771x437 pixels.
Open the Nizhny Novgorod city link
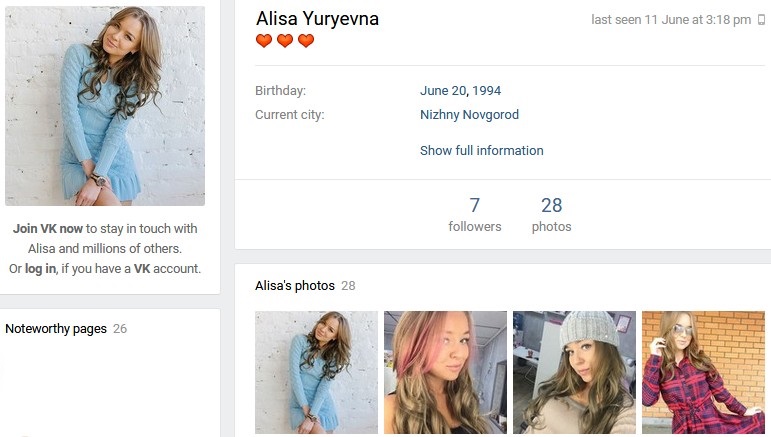point(469,115)
